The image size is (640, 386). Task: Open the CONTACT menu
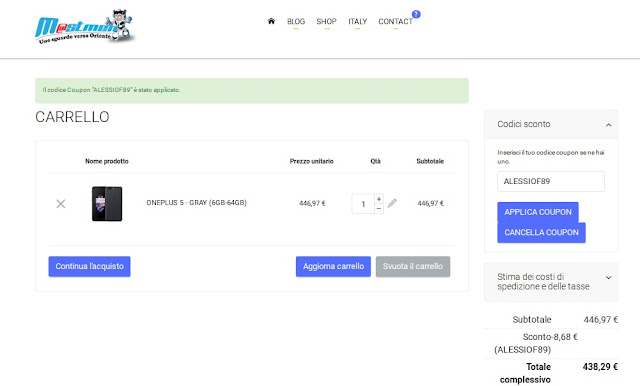[x=396, y=22]
